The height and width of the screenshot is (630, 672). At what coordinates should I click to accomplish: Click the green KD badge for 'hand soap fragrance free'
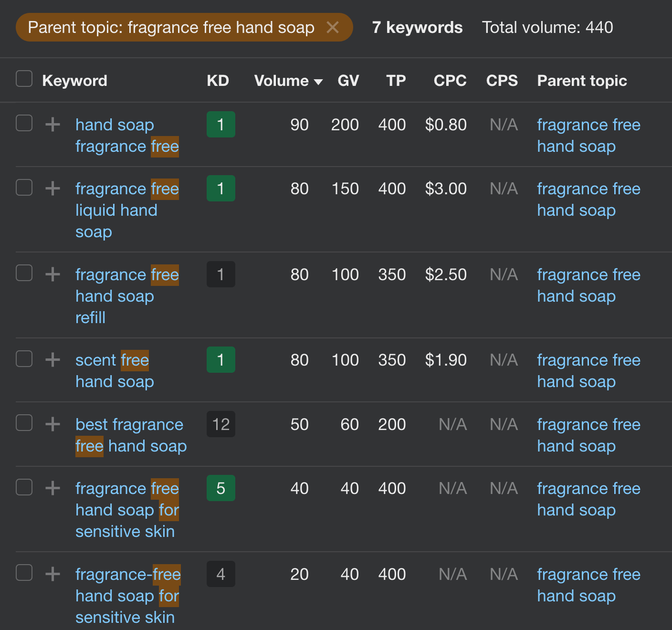[220, 125]
